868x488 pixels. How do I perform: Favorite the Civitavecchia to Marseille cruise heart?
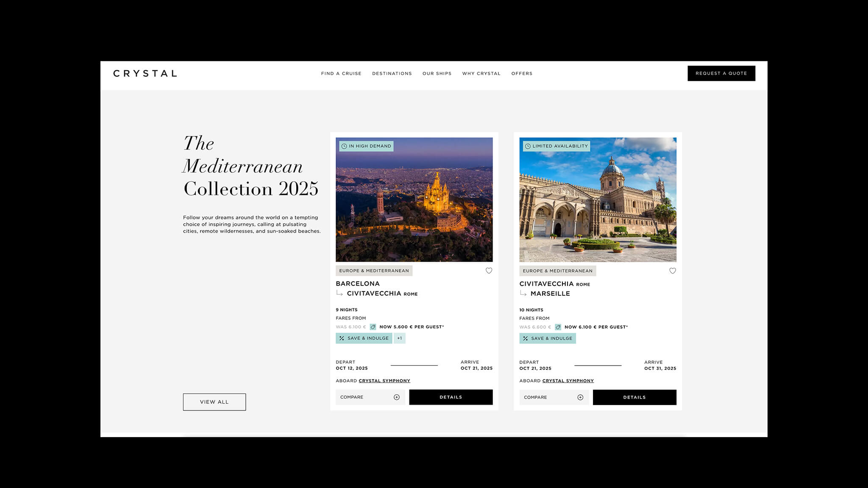[673, 271]
